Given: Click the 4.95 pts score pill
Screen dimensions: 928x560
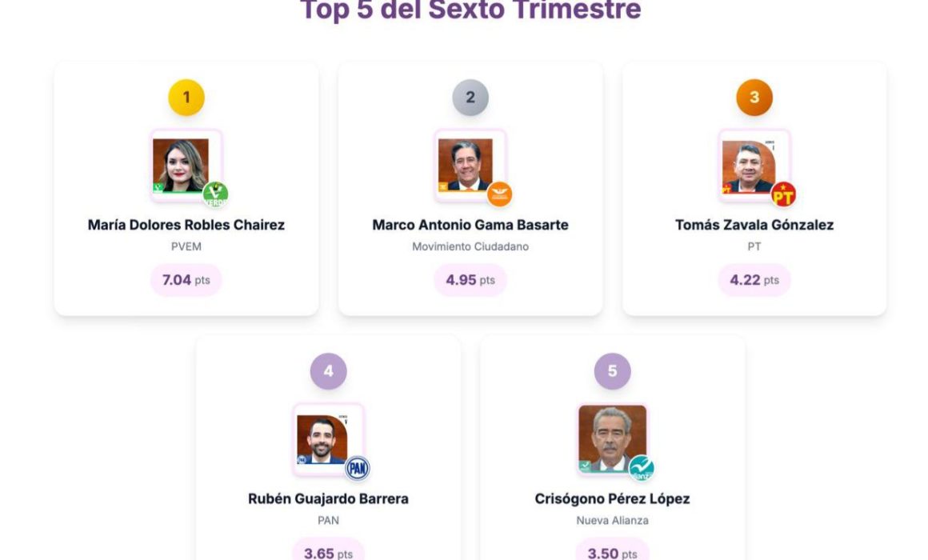Looking at the screenshot, I should (x=470, y=280).
